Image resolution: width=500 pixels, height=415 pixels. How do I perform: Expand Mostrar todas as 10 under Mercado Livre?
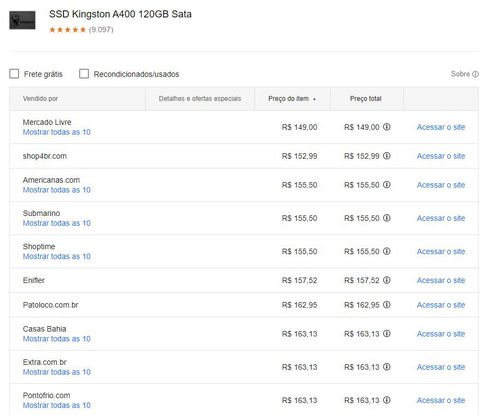57,132
